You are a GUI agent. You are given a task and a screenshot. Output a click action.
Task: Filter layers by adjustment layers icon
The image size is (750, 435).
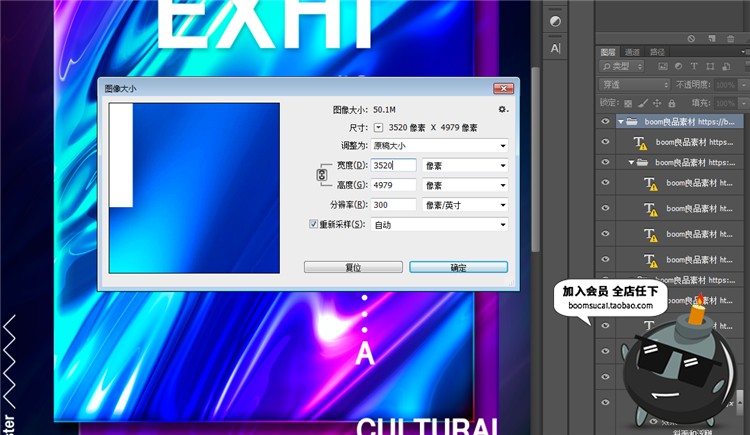pyautogui.click(x=678, y=67)
